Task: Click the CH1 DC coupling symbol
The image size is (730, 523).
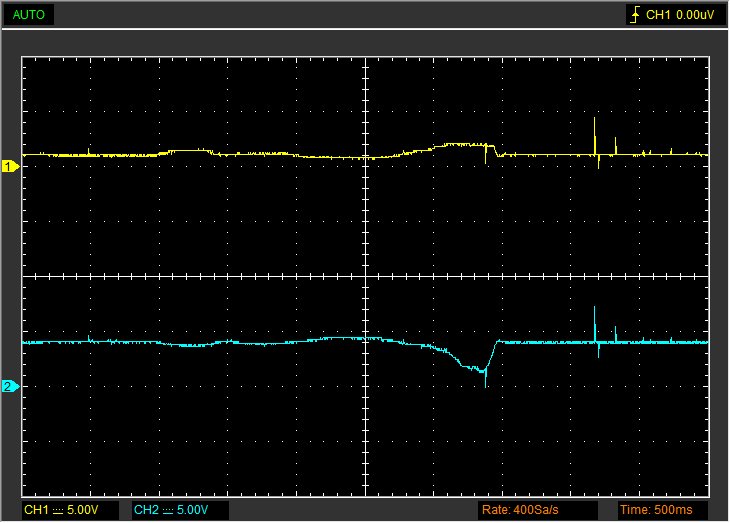Action: 58,511
